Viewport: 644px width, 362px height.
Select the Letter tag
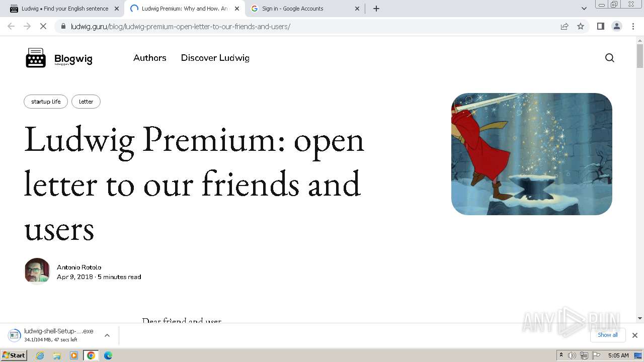86,102
